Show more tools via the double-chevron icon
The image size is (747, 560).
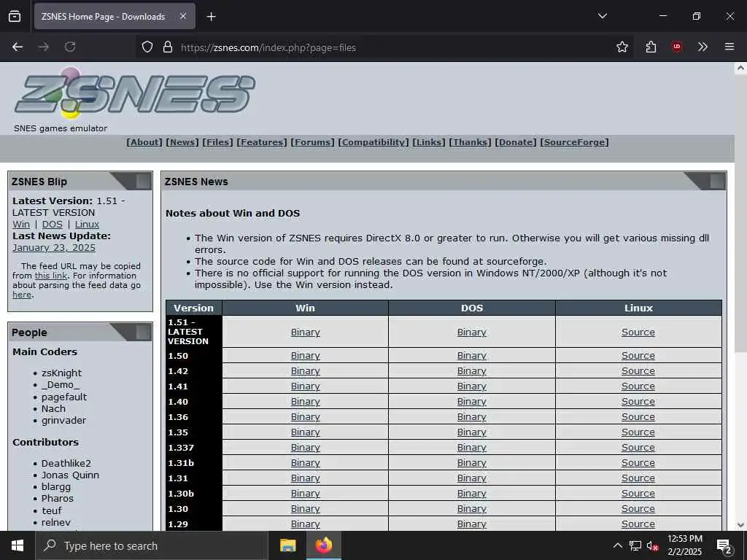tap(703, 47)
